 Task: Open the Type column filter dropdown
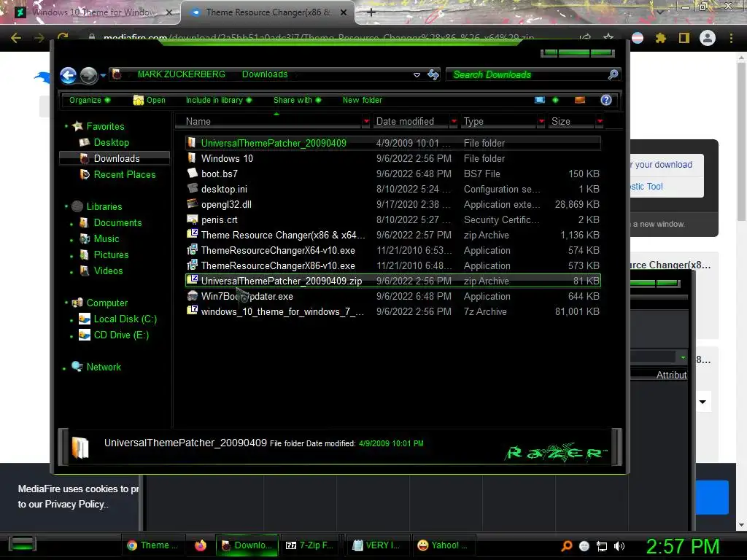(x=541, y=122)
